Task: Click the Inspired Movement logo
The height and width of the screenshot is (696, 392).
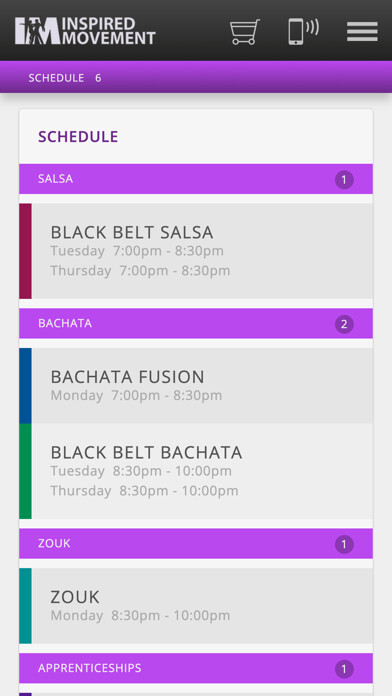Action: (85, 31)
